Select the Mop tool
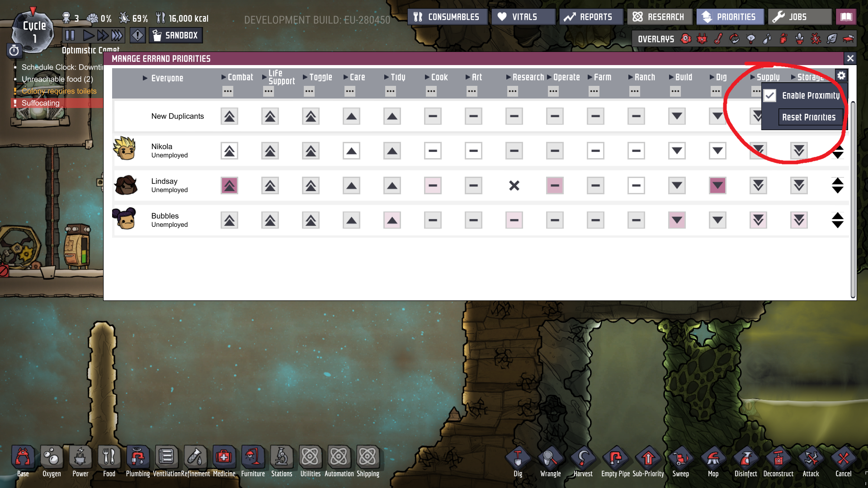Image resolution: width=868 pixels, height=488 pixels. 713,457
